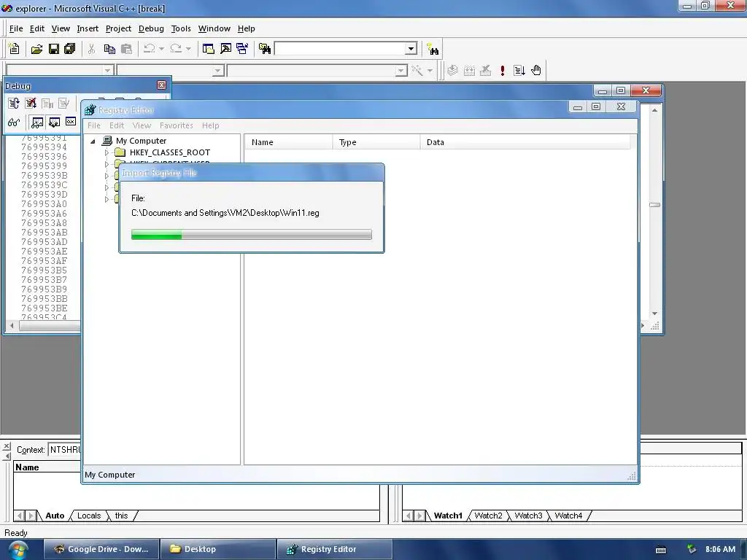Click the red exclamation Execute Program icon
This screenshot has height=560, width=747.
(502, 71)
